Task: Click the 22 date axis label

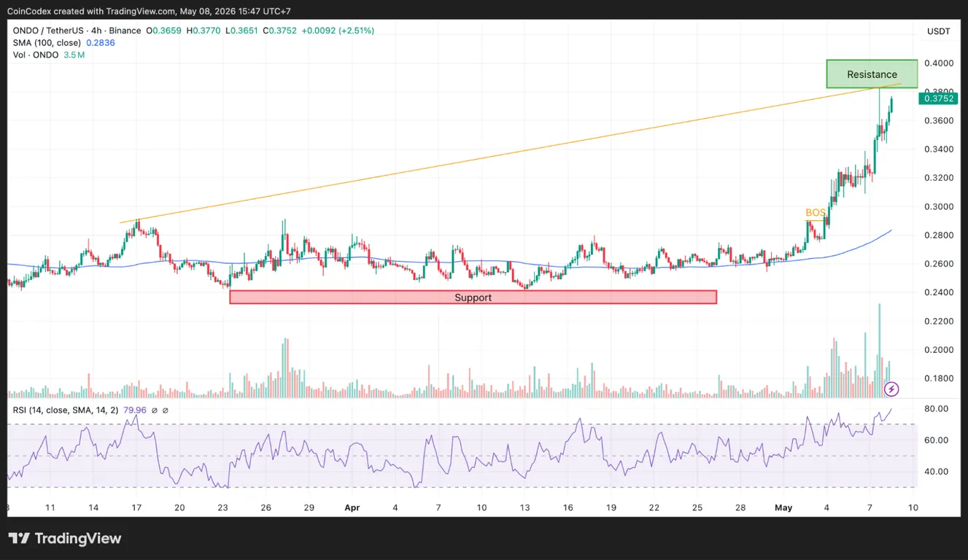Action: [x=654, y=507]
